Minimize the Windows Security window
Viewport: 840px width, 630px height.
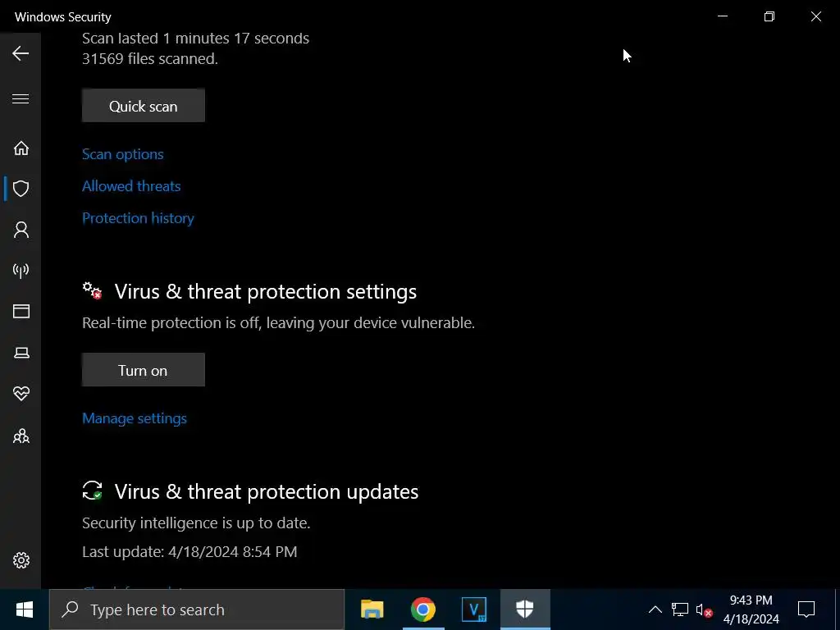(x=723, y=16)
